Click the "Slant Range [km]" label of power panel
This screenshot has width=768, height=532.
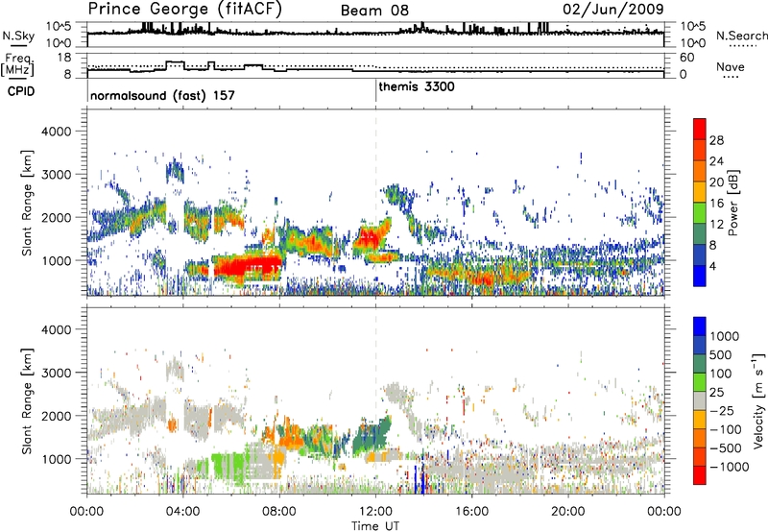tap(27, 203)
